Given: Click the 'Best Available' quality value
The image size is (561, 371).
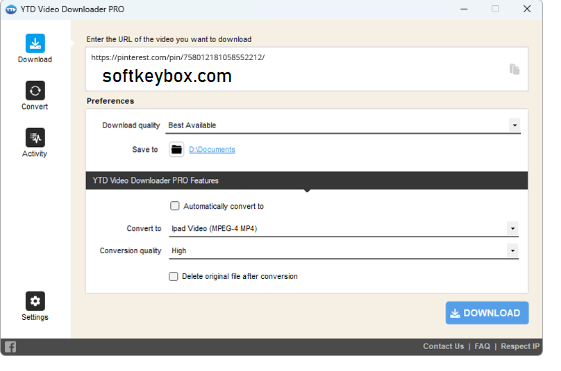Looking at the screenshot, I should (x=192, y=125).
